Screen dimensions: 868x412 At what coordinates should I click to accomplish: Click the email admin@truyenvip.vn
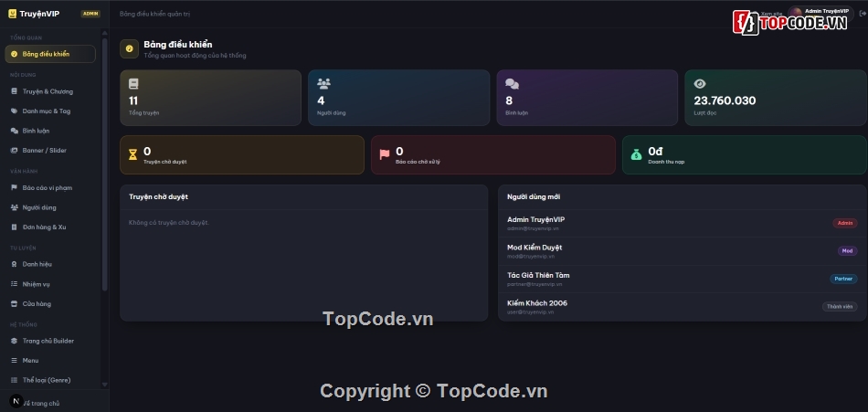click(533, 228)
